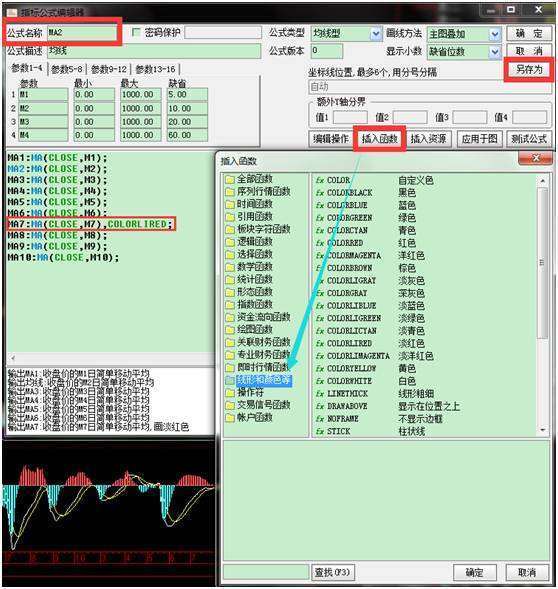Expand the 公式类型 dropdown

coord(376,34)
